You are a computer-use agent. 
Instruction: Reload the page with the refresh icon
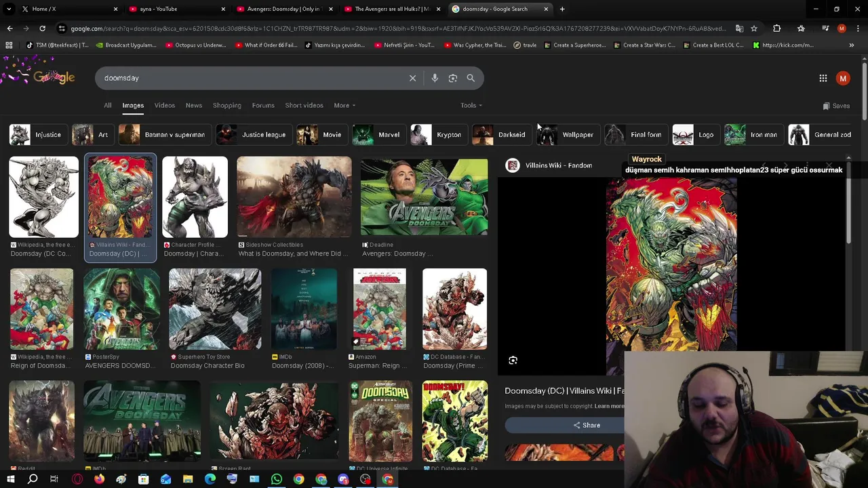[x=42, y=28]
